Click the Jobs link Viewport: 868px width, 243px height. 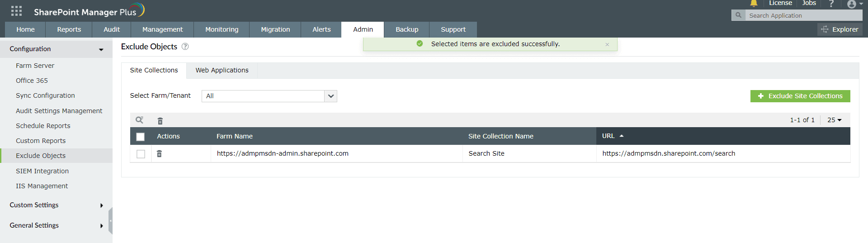(x=809, y=3)
